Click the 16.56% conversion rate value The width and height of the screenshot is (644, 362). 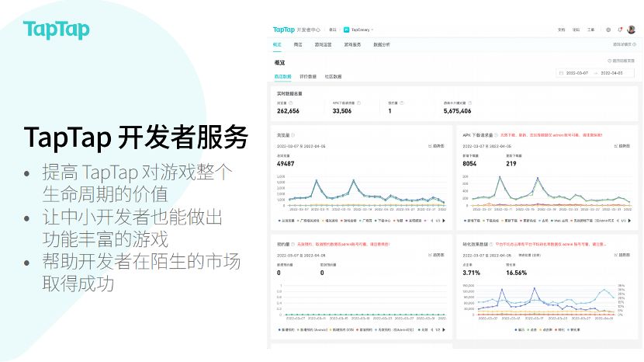[x=516, y=273]
